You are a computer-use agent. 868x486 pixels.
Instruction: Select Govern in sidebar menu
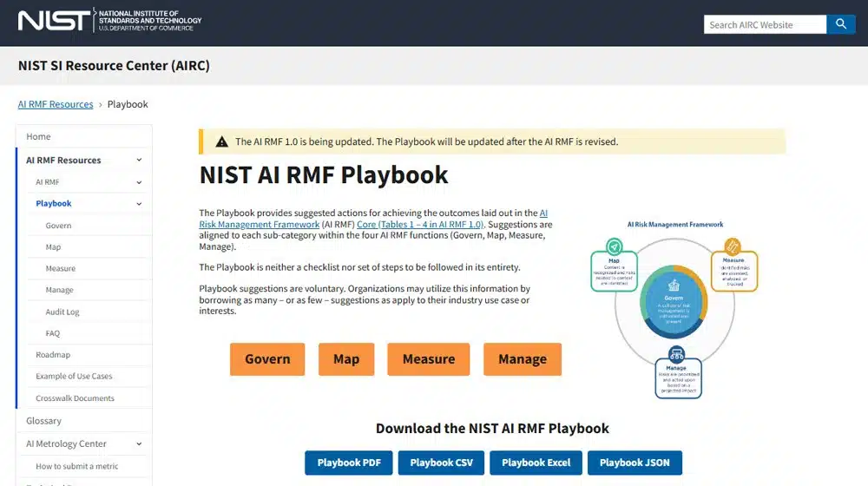(x=58, y=226)
